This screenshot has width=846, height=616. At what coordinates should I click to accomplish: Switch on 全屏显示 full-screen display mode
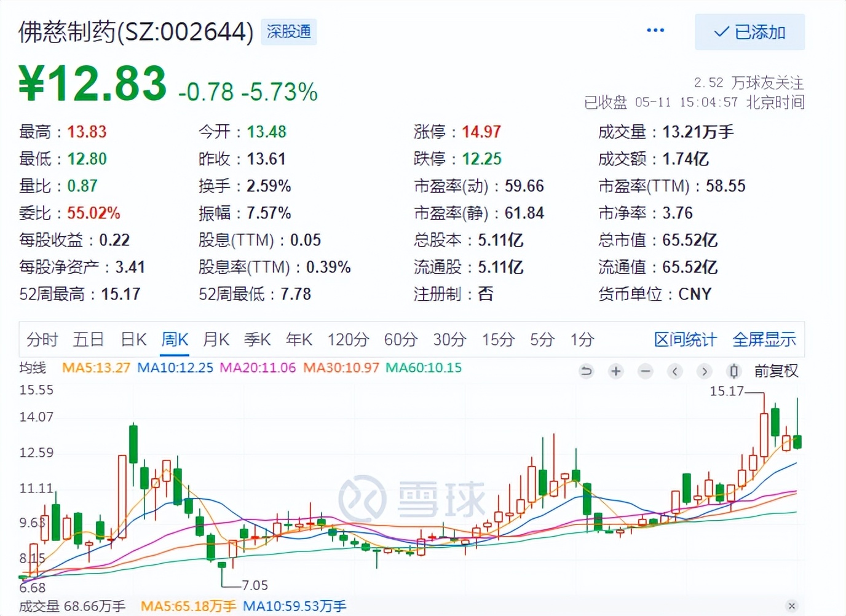(764, 339)
